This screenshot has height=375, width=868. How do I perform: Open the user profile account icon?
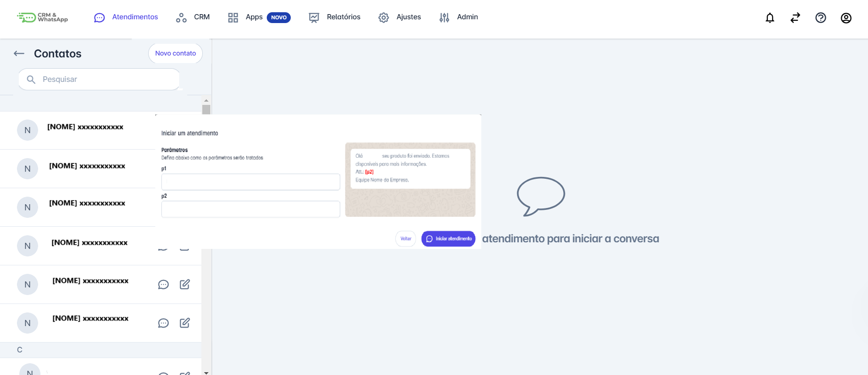(x=846, y=18)
